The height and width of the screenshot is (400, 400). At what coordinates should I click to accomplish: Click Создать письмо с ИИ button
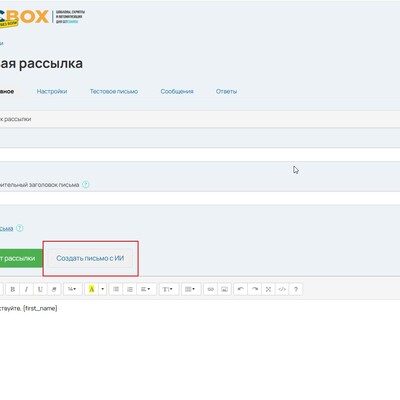coord(90,258)
